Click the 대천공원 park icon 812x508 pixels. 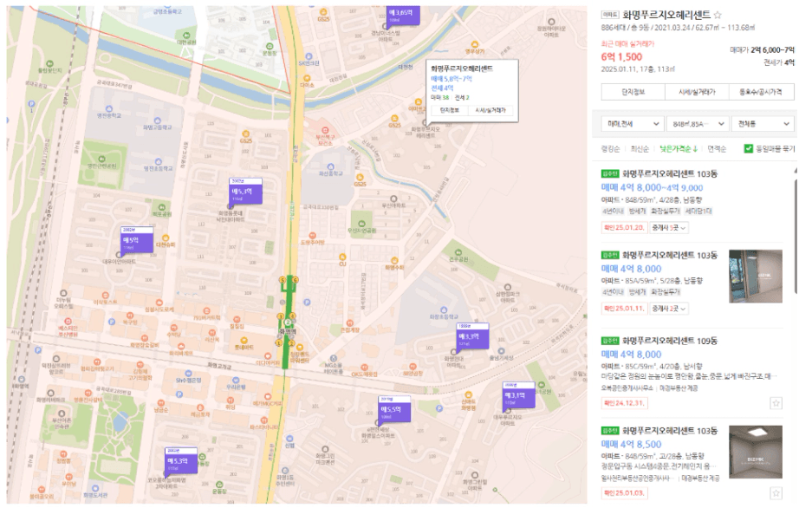click(x=186, y=36)
